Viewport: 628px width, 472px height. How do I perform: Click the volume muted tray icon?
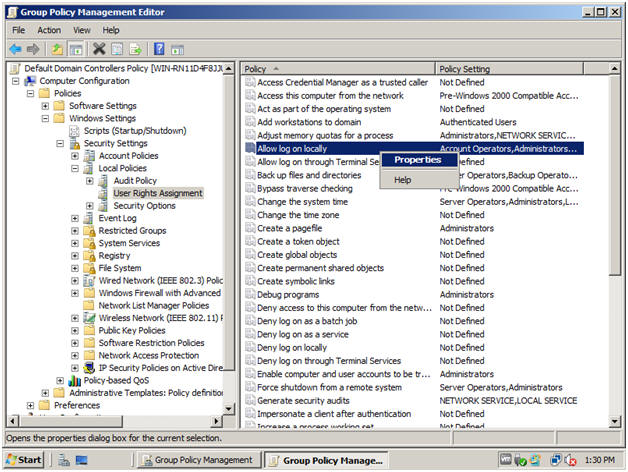[x=570, y=460]
